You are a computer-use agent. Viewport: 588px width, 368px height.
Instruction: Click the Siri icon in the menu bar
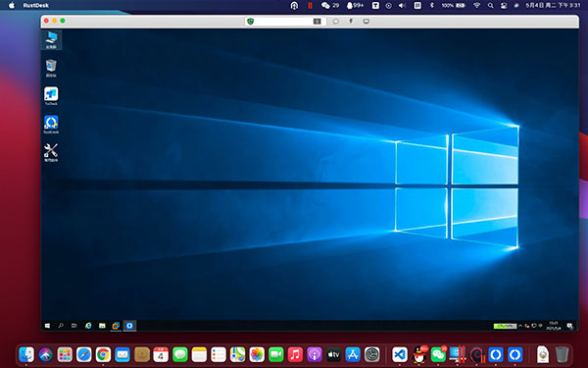516,5
